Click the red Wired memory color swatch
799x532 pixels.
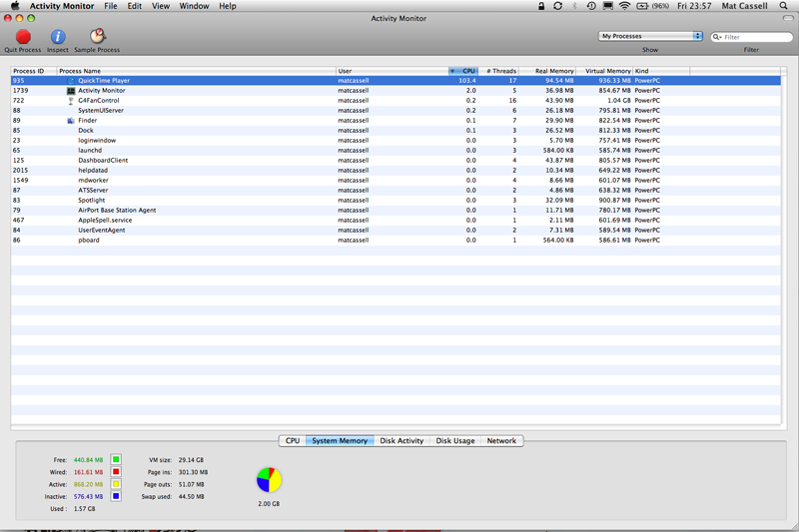[x=116, y=472]
